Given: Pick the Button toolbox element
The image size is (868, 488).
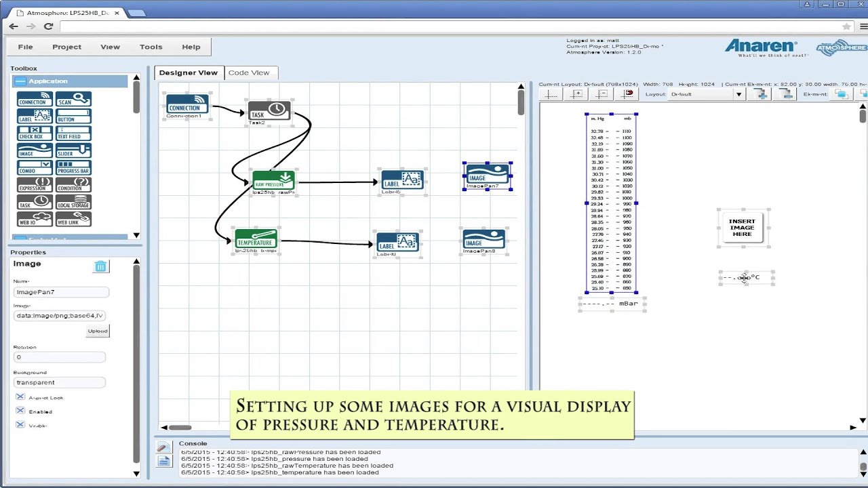Looking at the screenshot, I should tap(73, 116).
